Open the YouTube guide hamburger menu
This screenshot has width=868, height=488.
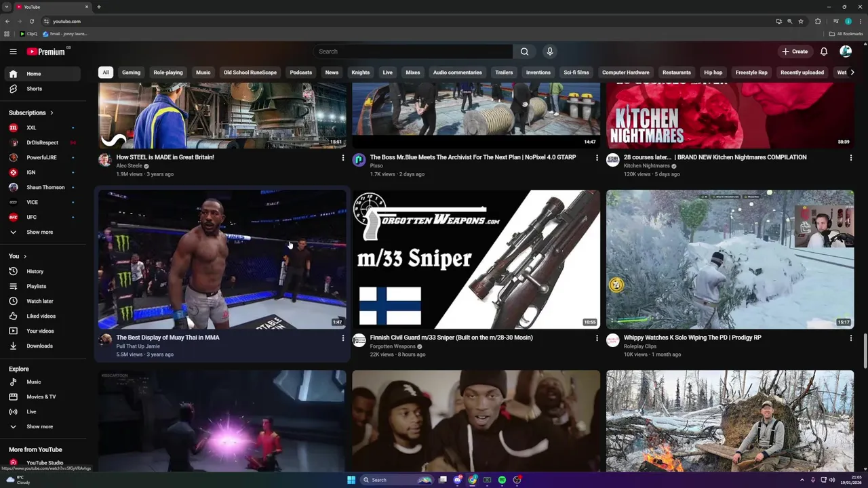click(x=13, y=52)
